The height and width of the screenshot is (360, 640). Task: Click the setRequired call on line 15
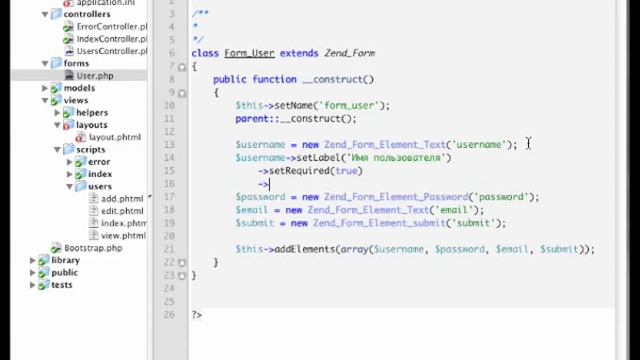299,171
